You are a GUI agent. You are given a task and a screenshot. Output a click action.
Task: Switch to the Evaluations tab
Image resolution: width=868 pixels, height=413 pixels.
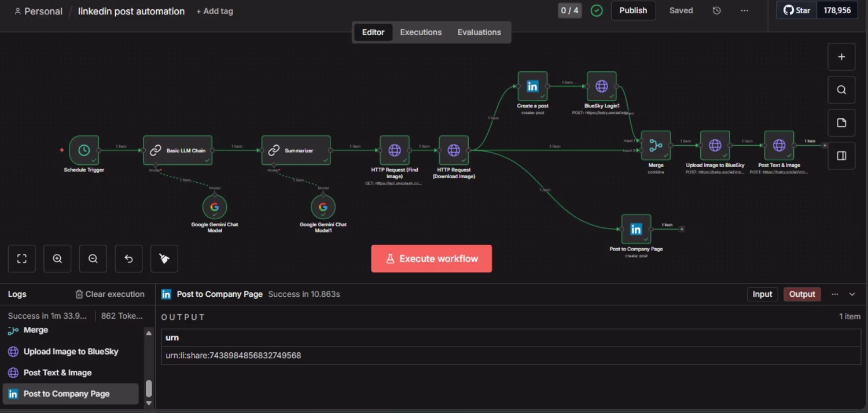click(479, 32)
